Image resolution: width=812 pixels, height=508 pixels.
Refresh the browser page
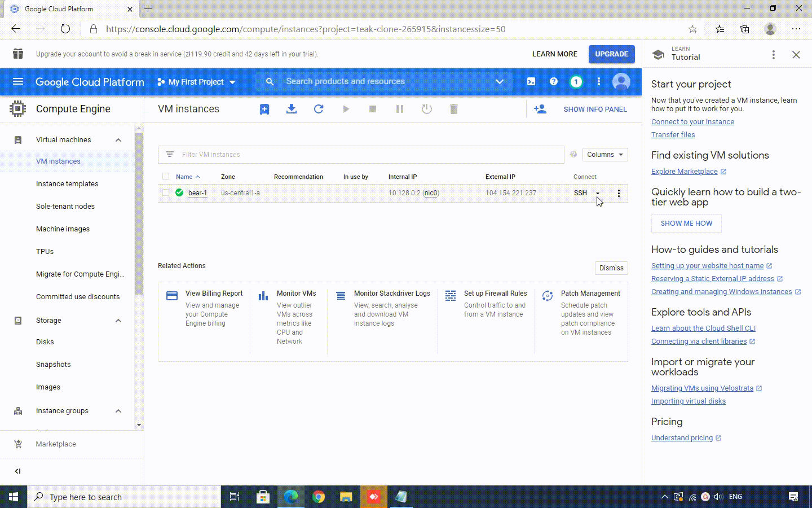[x=65, y=29]
